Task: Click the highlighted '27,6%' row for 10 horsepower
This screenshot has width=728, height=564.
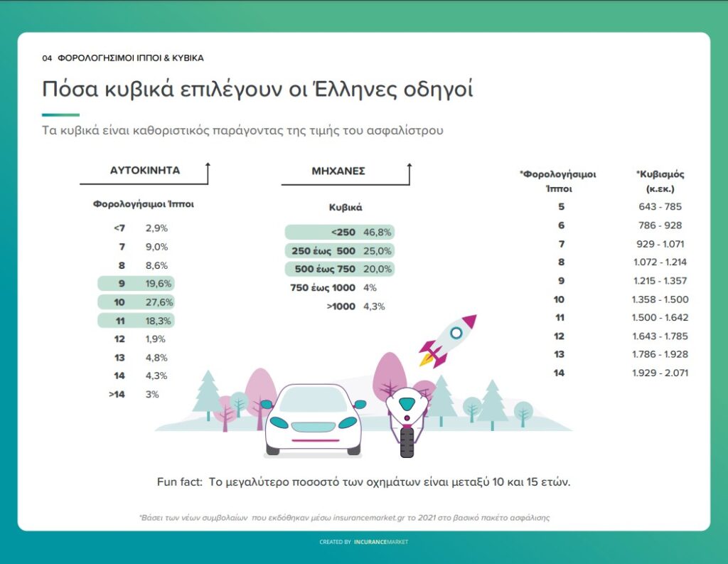Action: click(x=136, y=302)
